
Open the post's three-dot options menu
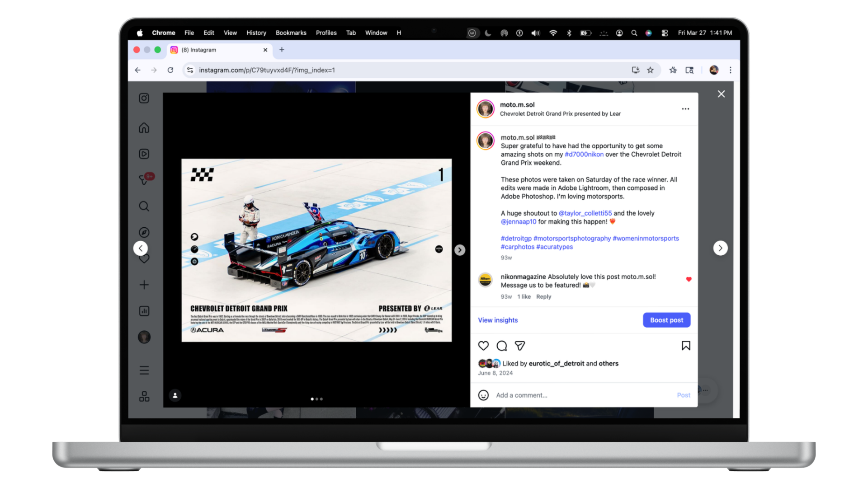pos(685,109)
